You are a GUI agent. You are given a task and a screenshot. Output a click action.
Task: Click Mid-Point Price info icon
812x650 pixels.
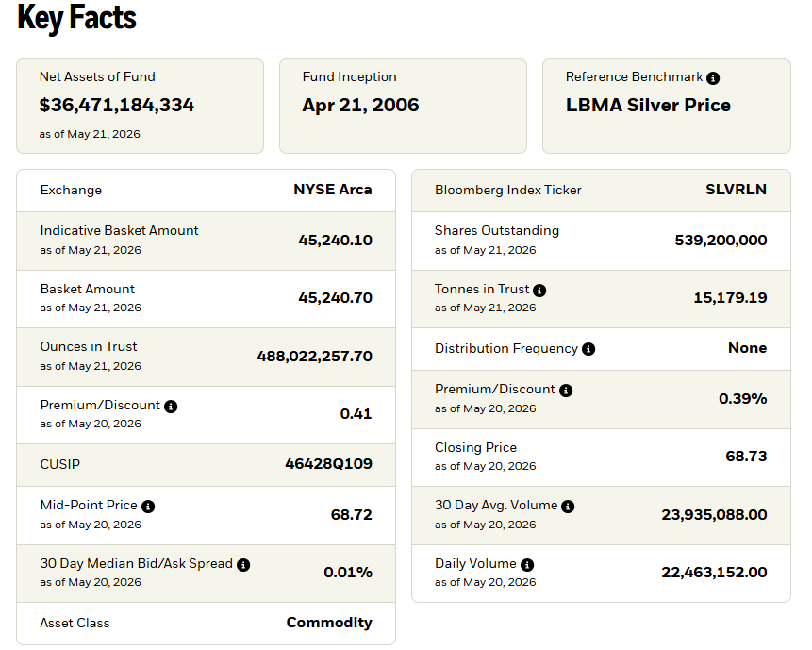pyautogui.click(x=148, y=507)
